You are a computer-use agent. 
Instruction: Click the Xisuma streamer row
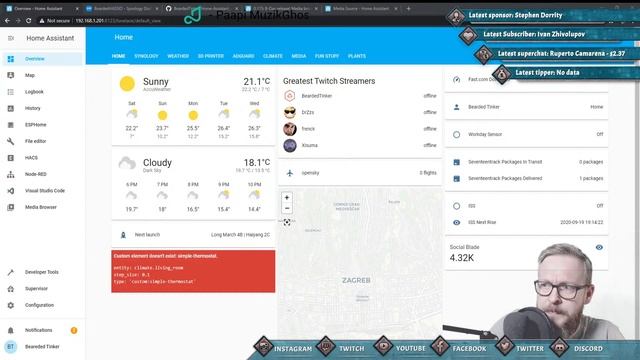360,145
